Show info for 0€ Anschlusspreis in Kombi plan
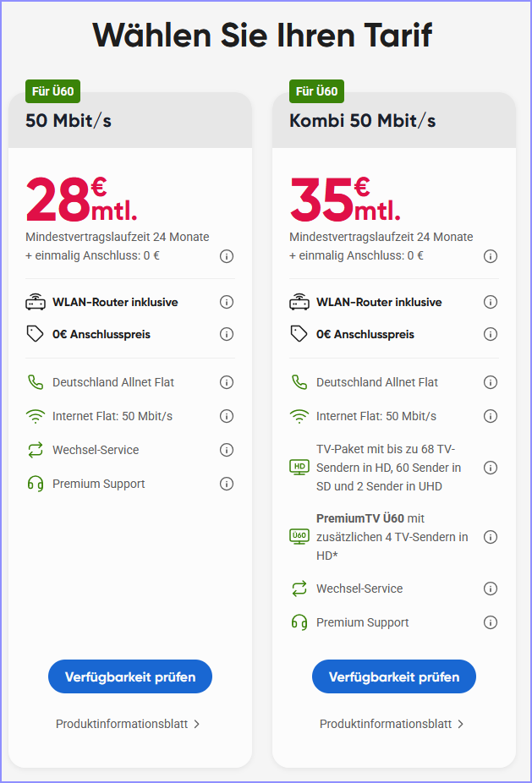 click(x=491, y=334)
